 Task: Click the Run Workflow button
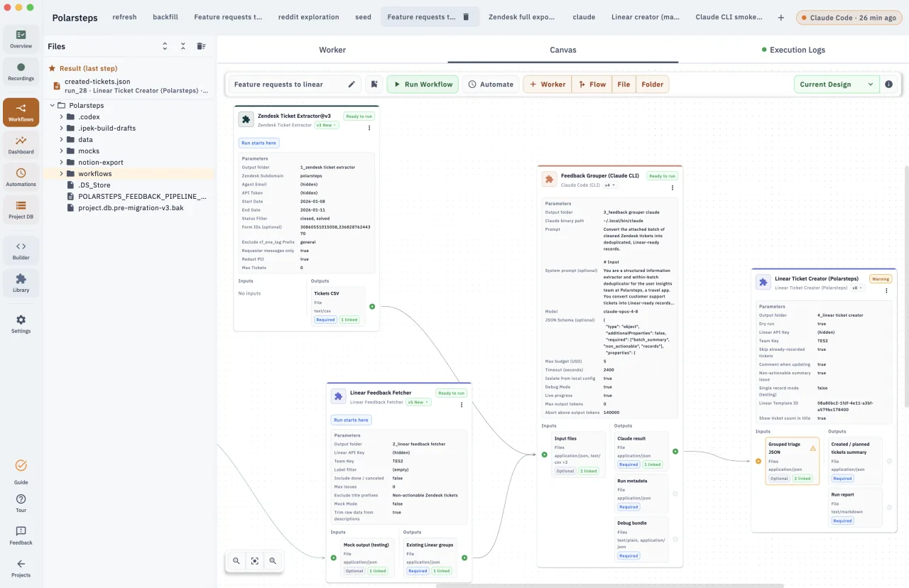tap(423, 85)
